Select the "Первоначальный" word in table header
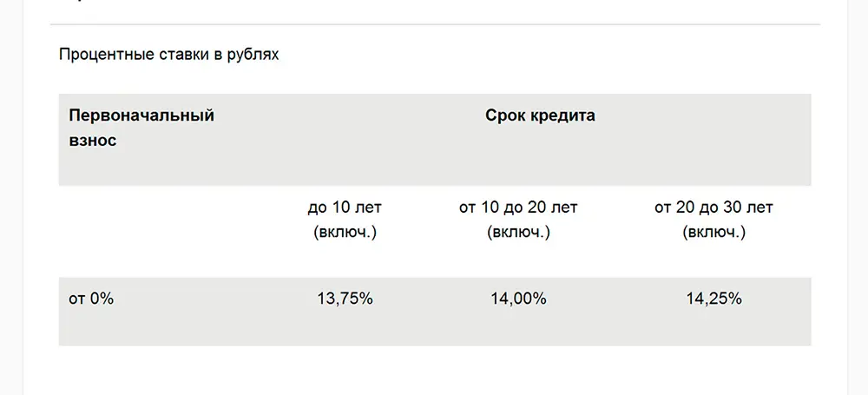 tap(141, 115)
